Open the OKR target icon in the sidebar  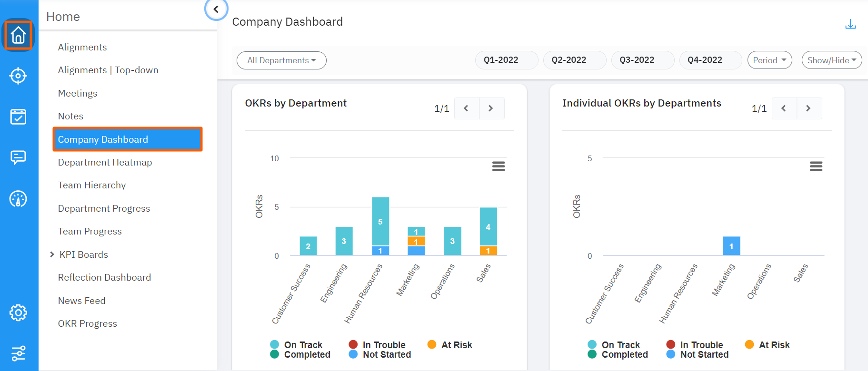point(18,76)
